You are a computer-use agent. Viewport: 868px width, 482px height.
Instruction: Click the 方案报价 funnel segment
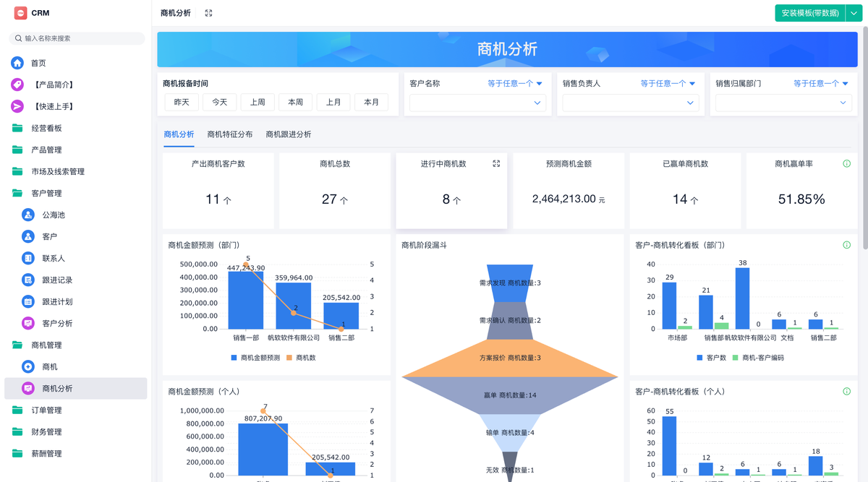510,358
